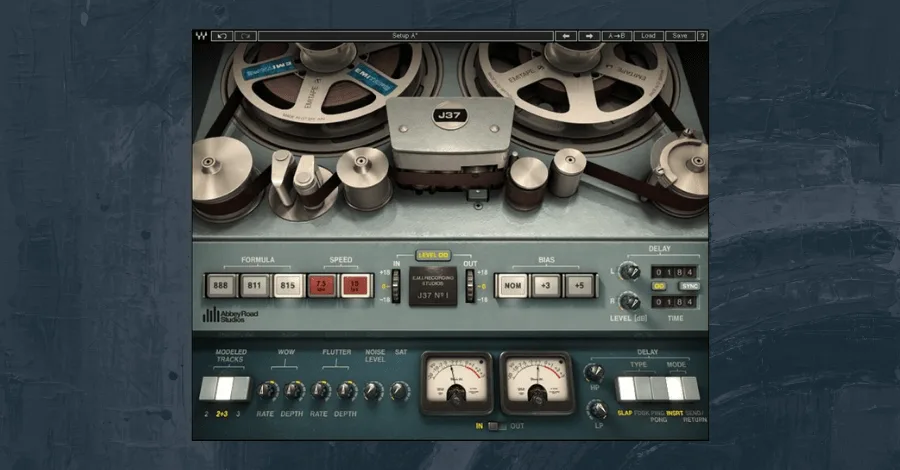The height and width of the screenshot is (470, 900).
Task: Undo the last parameter change
Action: tap(222, 36)
